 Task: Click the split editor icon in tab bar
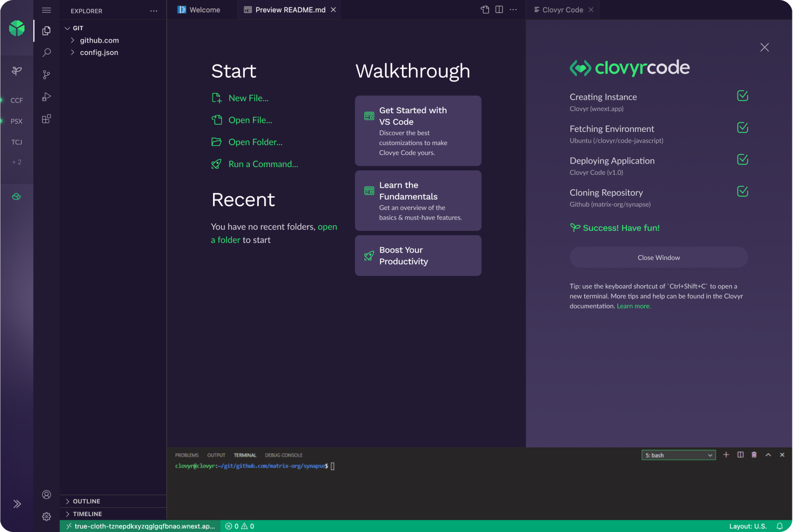pyautogui.click(x=499, y=10)
